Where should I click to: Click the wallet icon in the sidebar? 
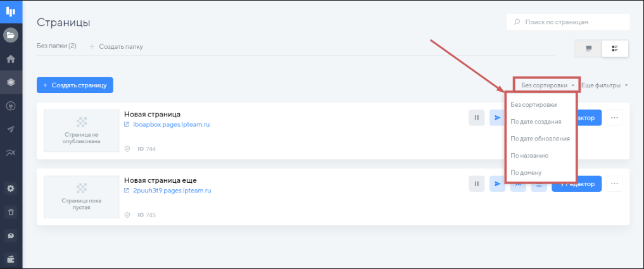pyautogui.click(x=11, y=258)
